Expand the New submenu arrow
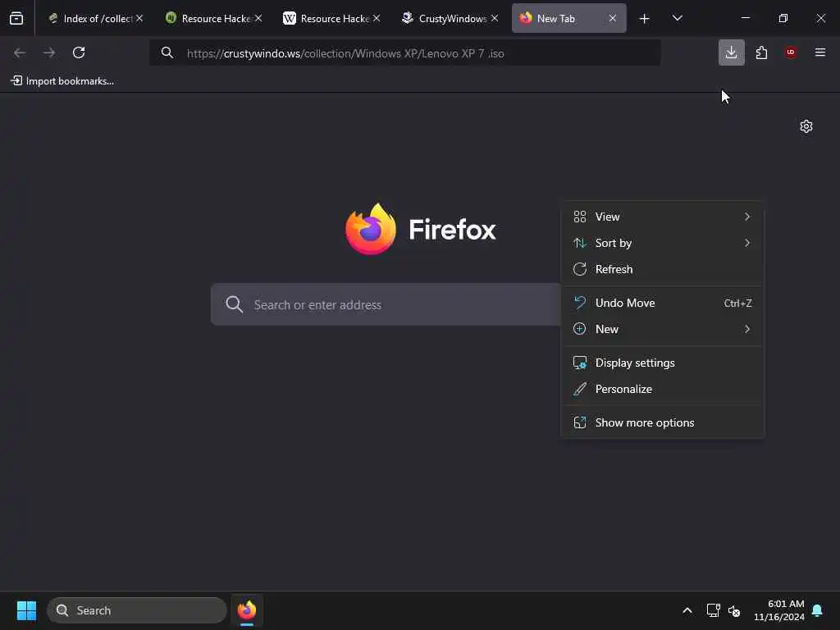The image size is (840, 630). (x=747, y=329)
